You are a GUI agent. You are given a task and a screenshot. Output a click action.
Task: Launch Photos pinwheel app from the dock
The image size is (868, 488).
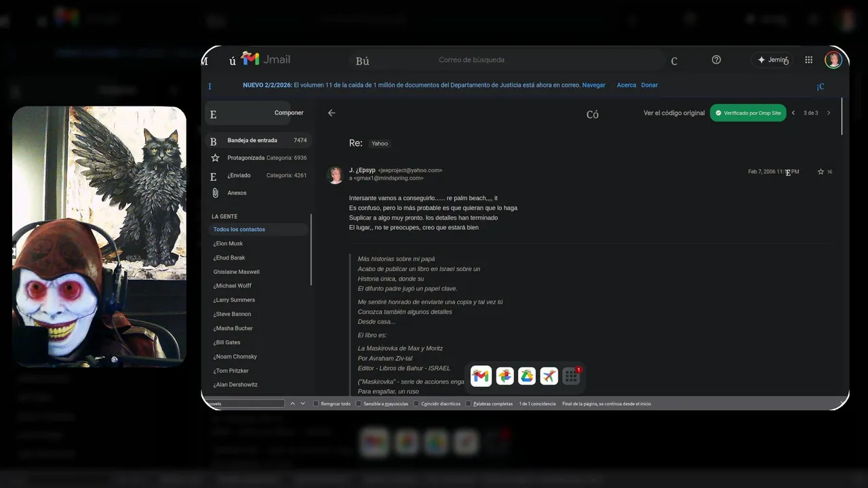click(x=505, y=375)
